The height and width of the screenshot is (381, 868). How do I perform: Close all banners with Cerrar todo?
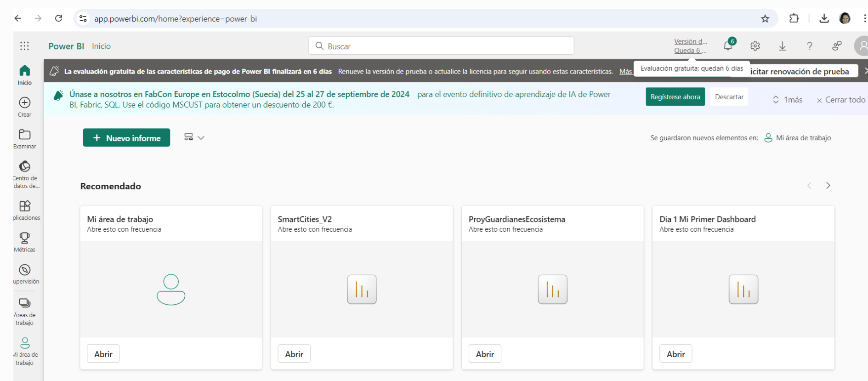(840, 100)
